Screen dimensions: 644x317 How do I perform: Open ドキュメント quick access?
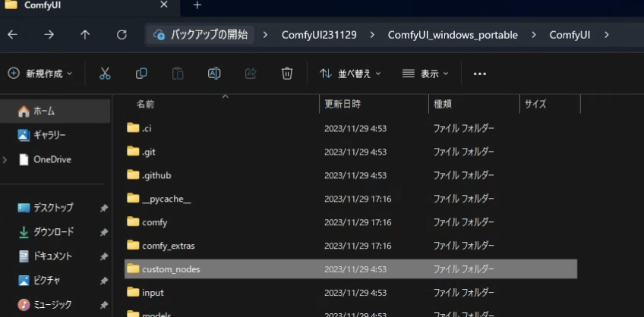tap(55, 256)
